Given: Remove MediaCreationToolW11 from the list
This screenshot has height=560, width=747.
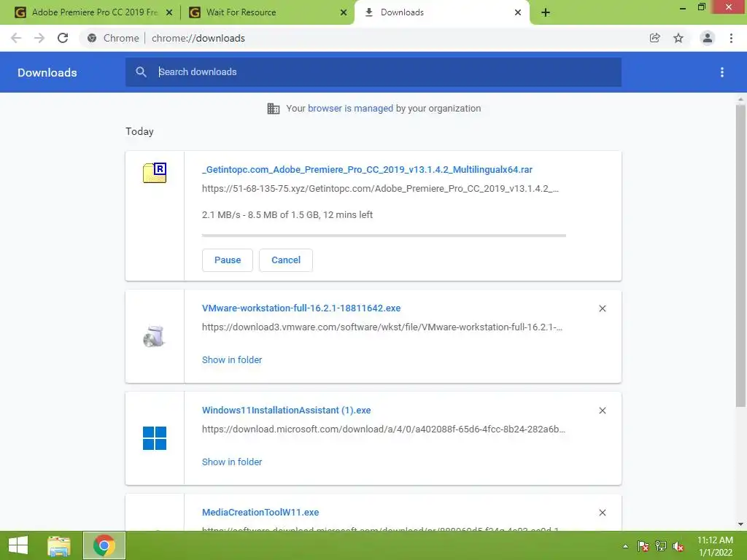Looking at the screenshot, I should pyautogui.click(x=602, y=513).
